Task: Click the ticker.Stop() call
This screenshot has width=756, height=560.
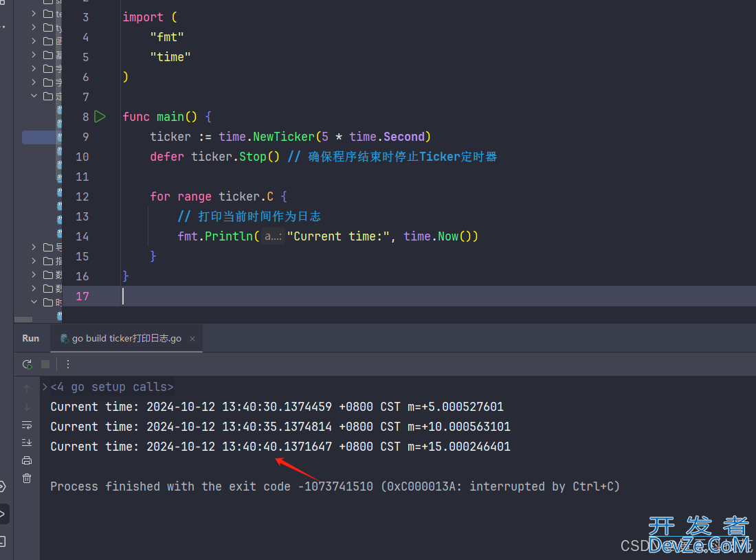Action: tap(235, 157)
